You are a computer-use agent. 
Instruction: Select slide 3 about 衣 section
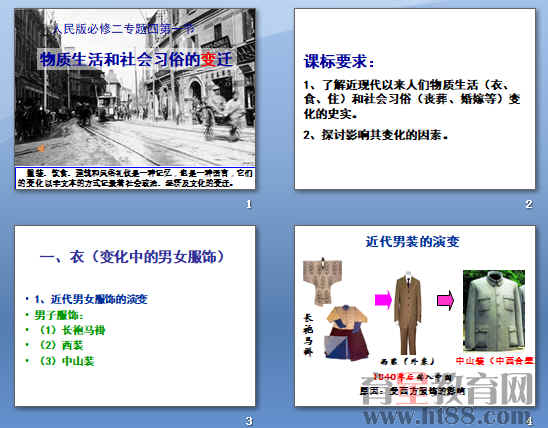tap(135, 316)
